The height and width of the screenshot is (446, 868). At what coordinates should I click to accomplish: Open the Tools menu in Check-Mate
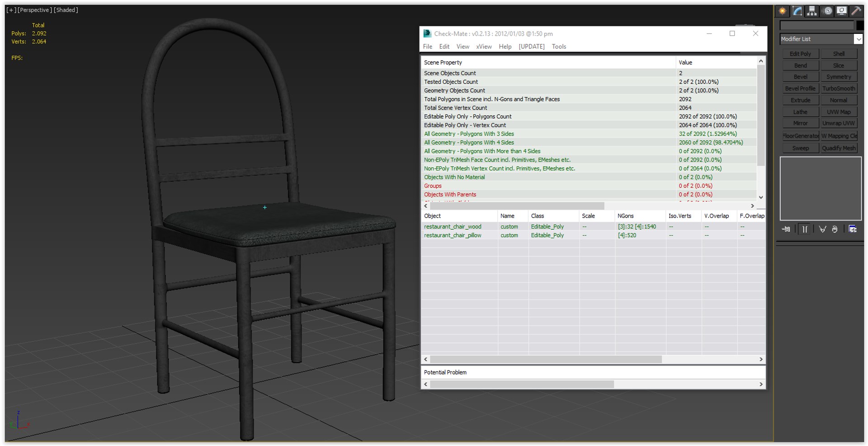point(559,47)
